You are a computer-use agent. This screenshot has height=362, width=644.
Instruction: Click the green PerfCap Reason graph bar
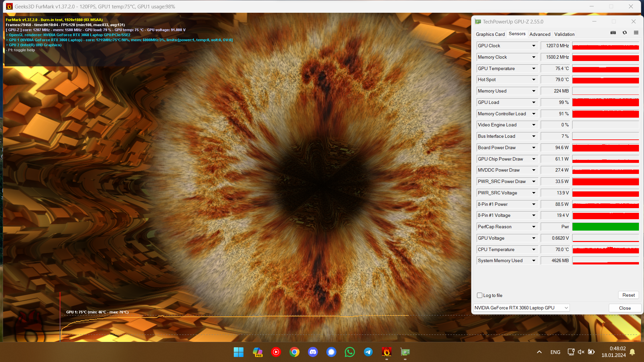coord(605,227)
